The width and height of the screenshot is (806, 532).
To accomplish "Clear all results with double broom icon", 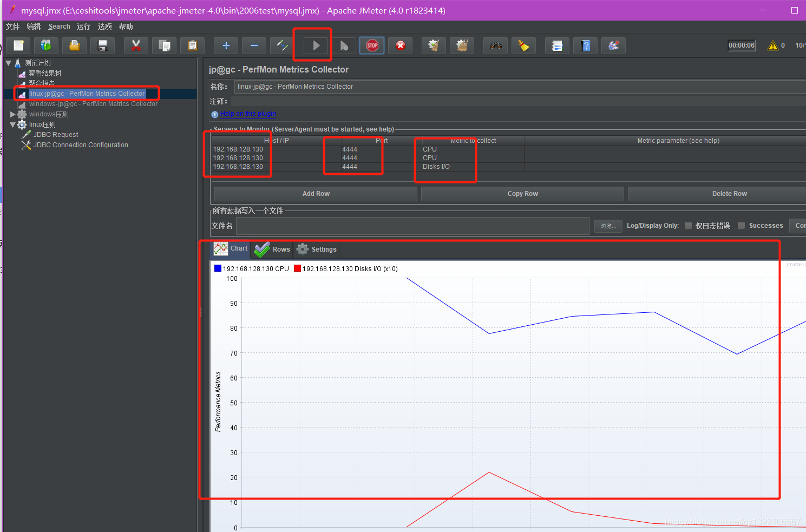I will (x=462, y=45).
